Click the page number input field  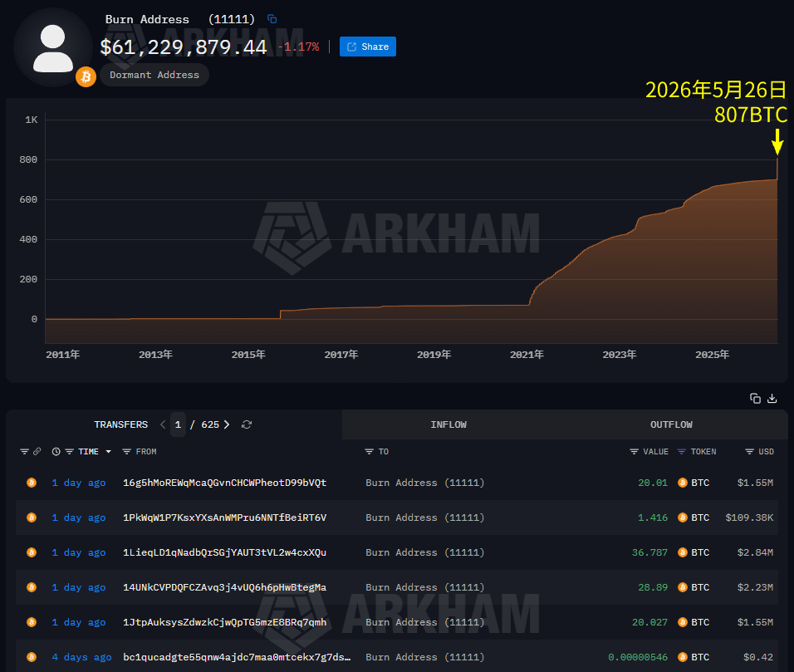tap(178, 424)
